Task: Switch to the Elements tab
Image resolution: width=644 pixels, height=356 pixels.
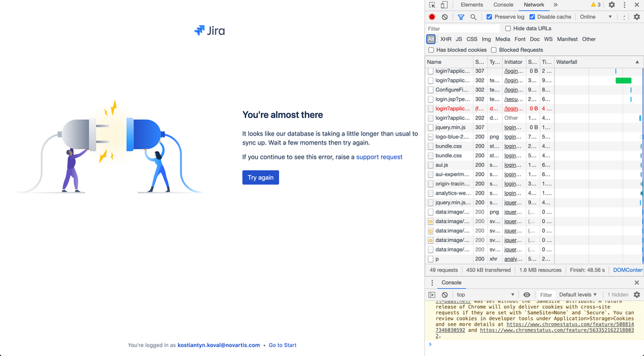Action: tap(471, 5)
